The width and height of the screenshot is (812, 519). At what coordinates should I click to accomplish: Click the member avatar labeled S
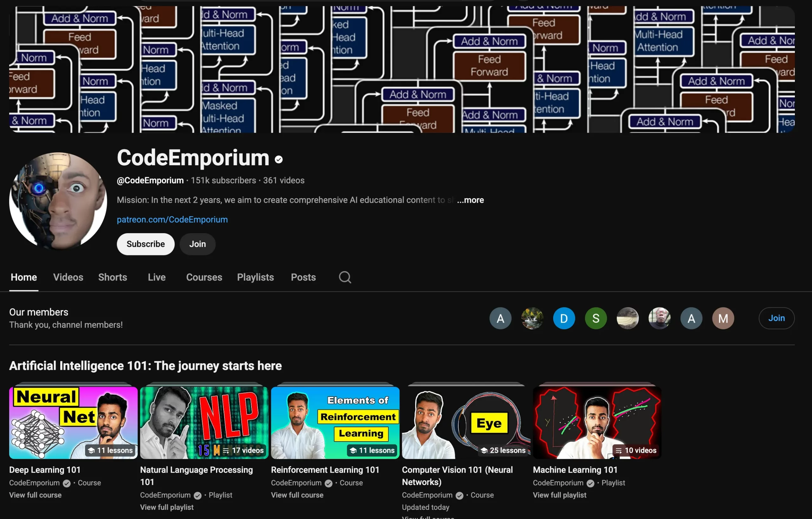[x=595, y=318]
